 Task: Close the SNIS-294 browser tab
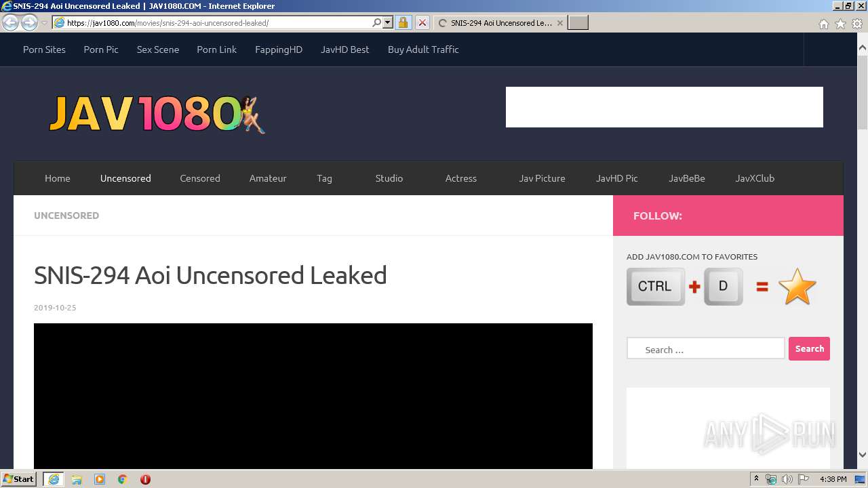(559, 23)
